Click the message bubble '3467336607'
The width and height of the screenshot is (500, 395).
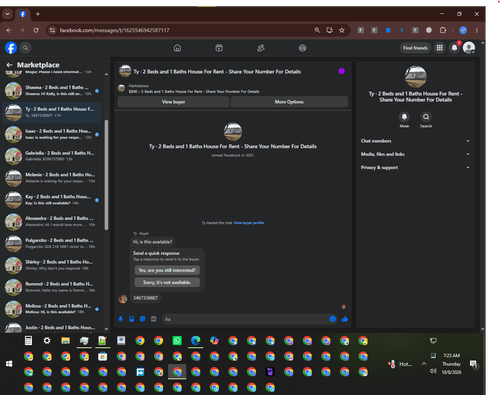point(145,298)
